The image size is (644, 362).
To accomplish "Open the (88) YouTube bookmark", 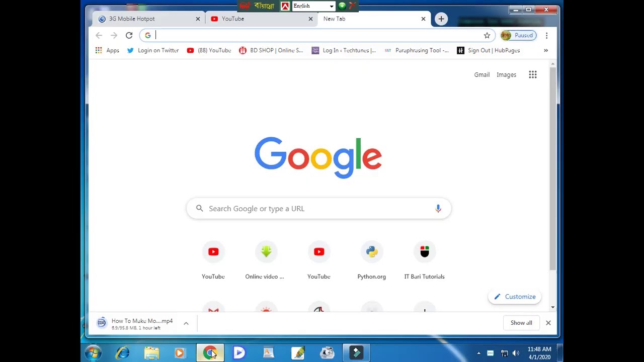I will [209, 50].
